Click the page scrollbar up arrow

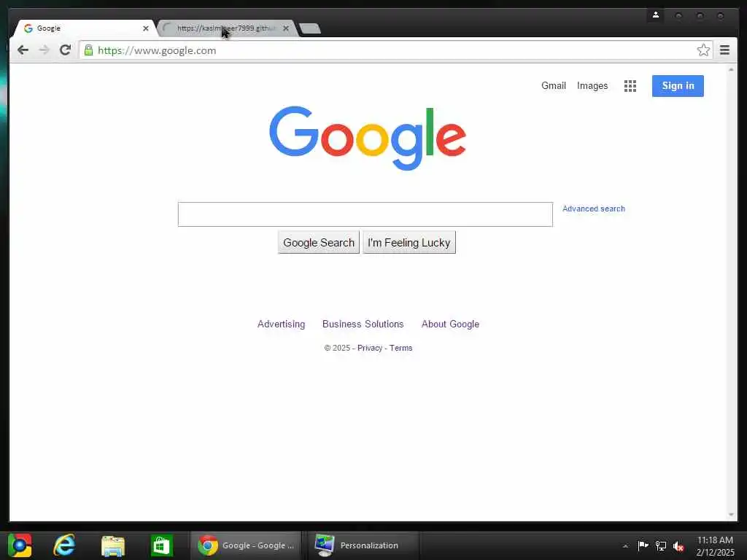[731, 69]
